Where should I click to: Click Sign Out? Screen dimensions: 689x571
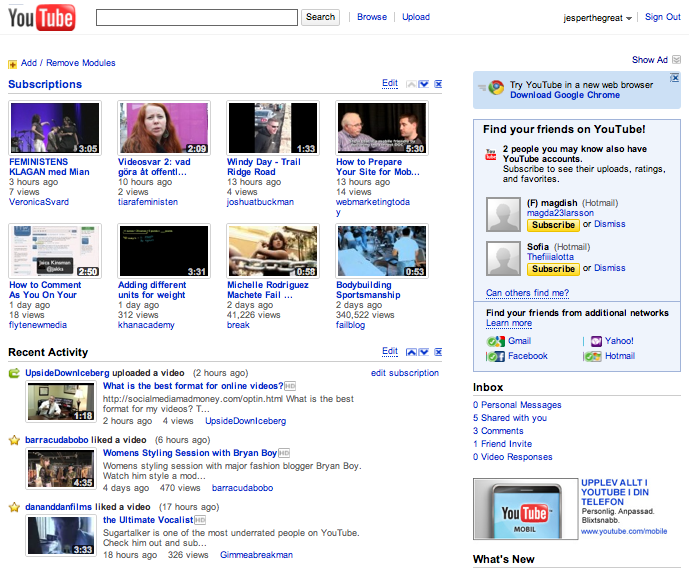663,17
